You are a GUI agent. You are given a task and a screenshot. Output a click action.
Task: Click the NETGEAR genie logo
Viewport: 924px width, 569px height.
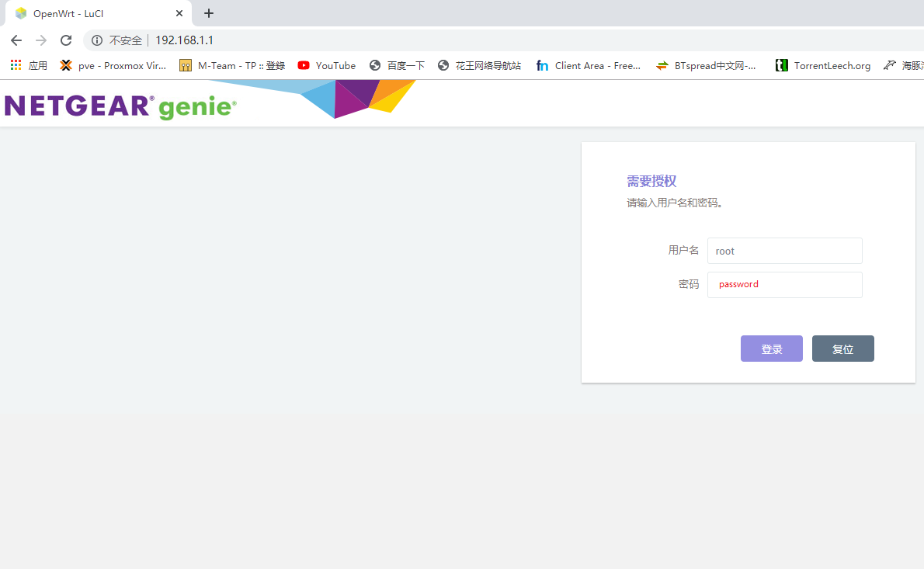pos(120,106)
